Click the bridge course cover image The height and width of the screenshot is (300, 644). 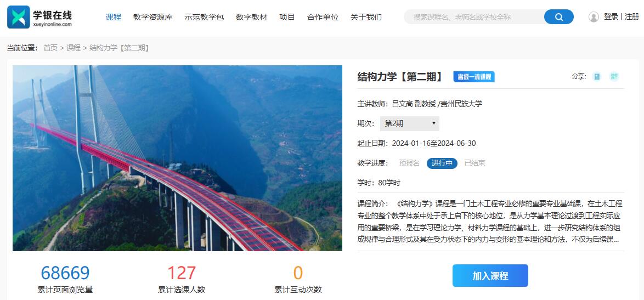(177, 158)
